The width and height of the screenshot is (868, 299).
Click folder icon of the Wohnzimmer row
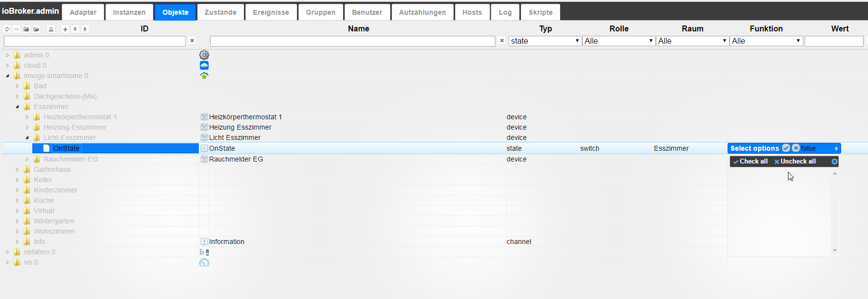27,231
